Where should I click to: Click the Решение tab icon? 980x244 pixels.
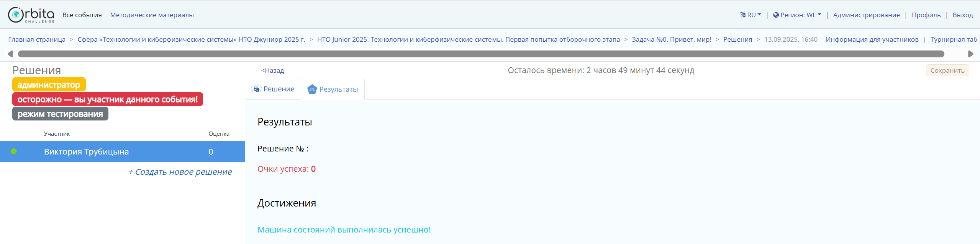tap(256, 89)
